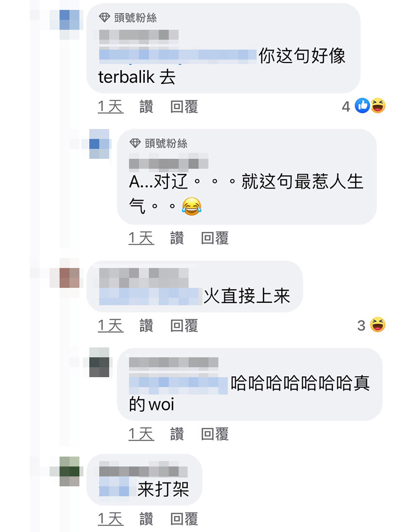The height and width of the screenshot is (532, 397).
Task: Open the '1天' timestamp under the 'terbalik' comment
Action: point(111,107)
